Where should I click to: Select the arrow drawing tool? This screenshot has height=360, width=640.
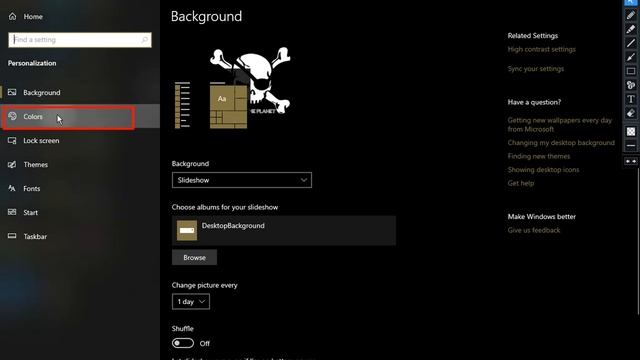coord(631,57)
